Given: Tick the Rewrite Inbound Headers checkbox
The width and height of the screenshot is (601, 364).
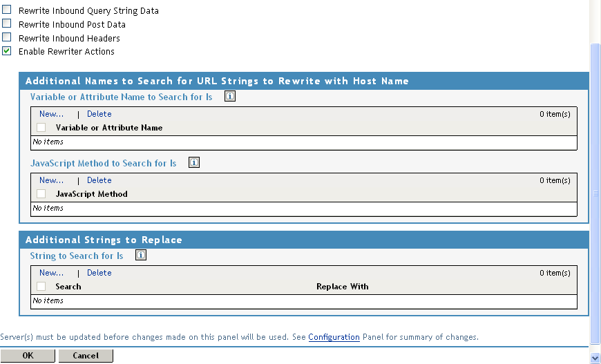Looking at the screenshot, I should point(7,37).
